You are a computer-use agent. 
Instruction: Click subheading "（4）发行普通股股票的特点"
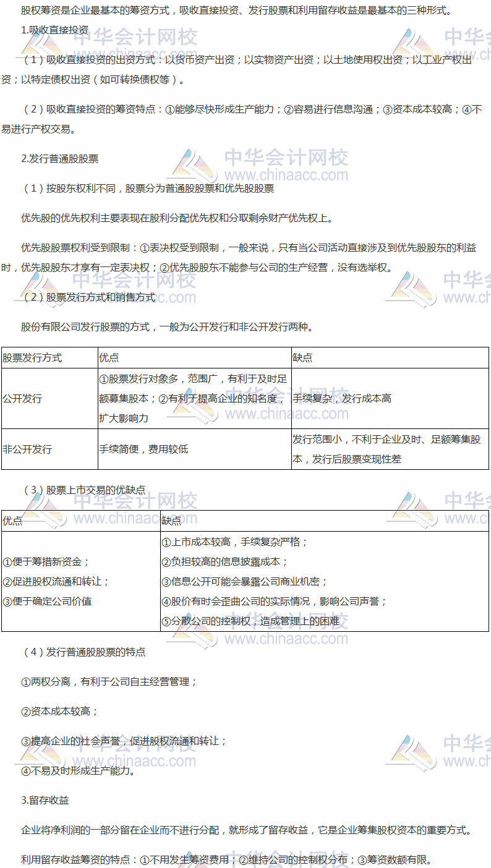click(83, 652)
